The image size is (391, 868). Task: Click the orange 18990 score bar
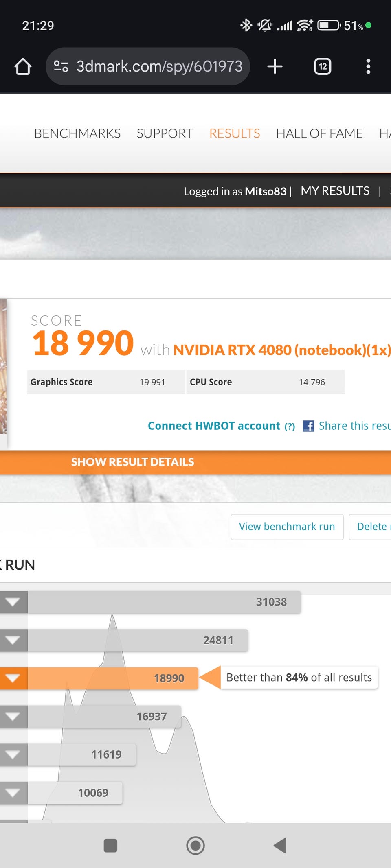(113, 678)
